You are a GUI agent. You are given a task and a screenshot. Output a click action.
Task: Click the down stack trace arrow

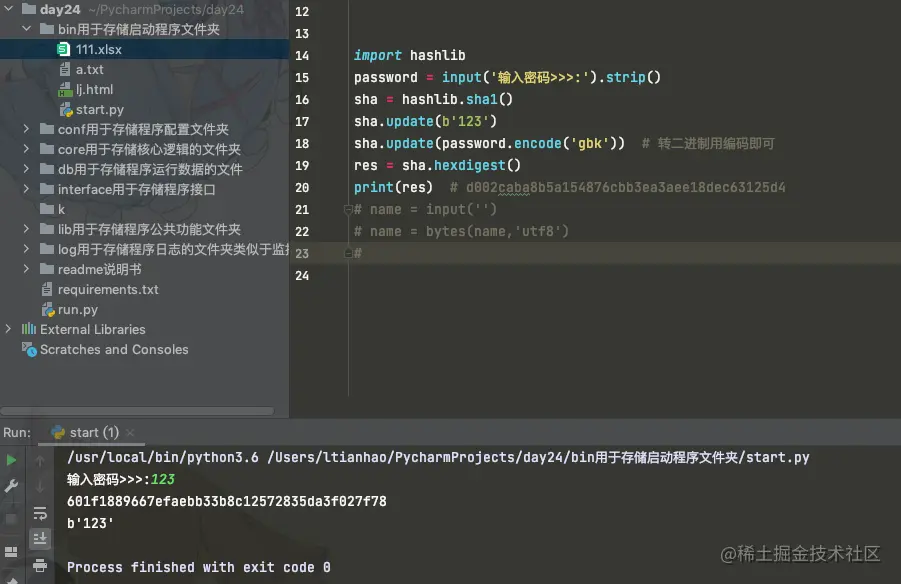[x=40, y=487]
